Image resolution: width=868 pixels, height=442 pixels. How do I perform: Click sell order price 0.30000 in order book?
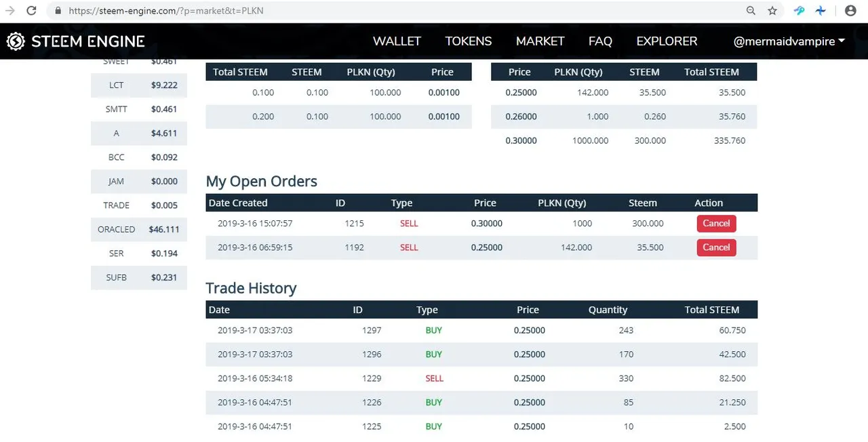point(521,140)
